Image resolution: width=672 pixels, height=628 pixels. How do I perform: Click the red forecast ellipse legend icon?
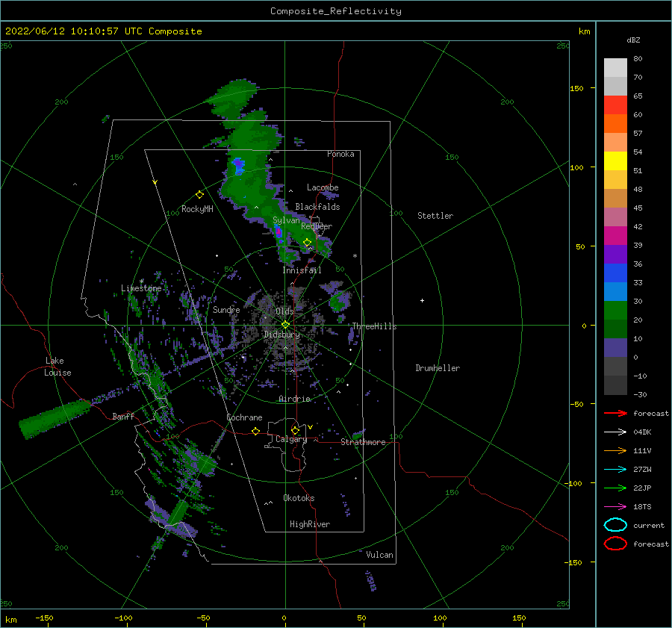point(615,544)
